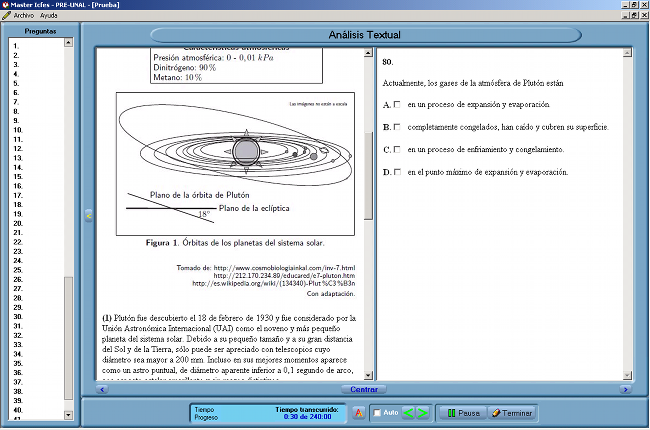650x430 pixels.
Task: Enable the Auto checkbox
Action: click(x=377, y=413)
